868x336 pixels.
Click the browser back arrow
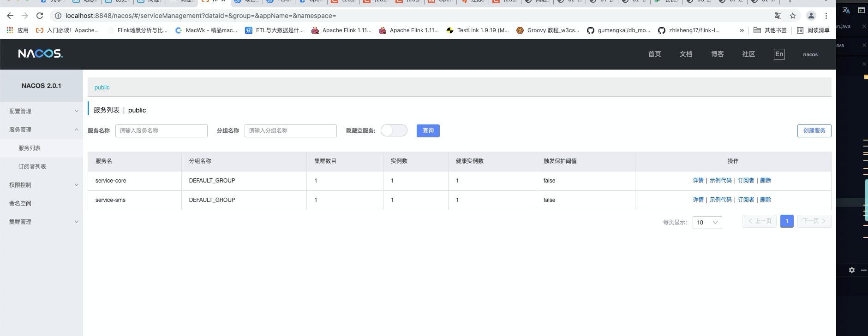click(10, 16)
